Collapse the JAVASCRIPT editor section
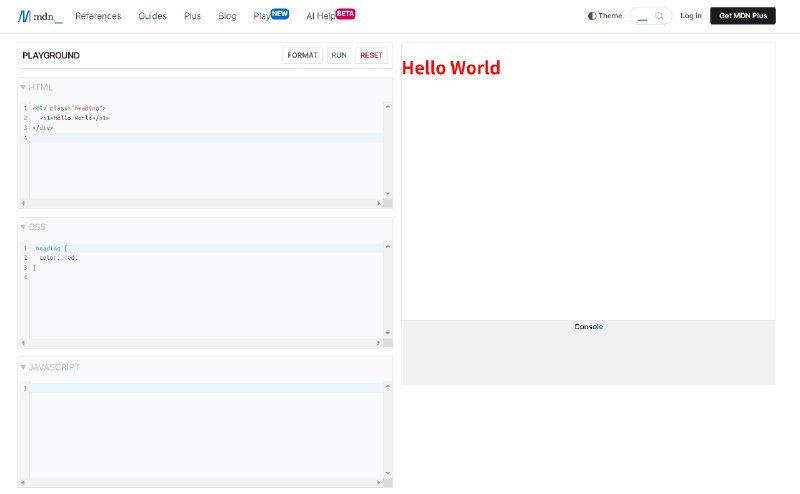 coord(23,368)
